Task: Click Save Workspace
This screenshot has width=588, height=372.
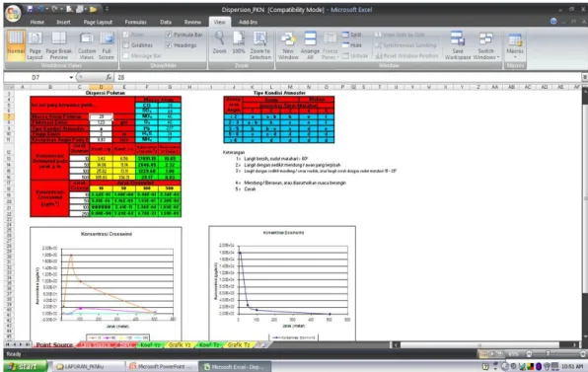Action: click(458, 45)
